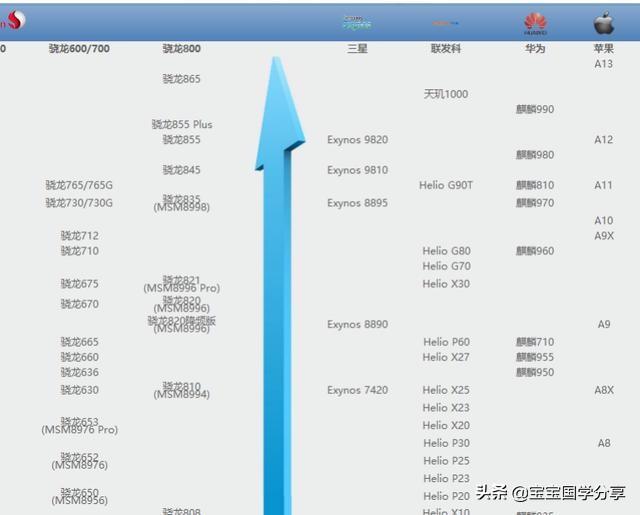The height and width of the screenshot is (515, 640).
Task: Select the 三星 column header
Action: (x=357, y=49)
